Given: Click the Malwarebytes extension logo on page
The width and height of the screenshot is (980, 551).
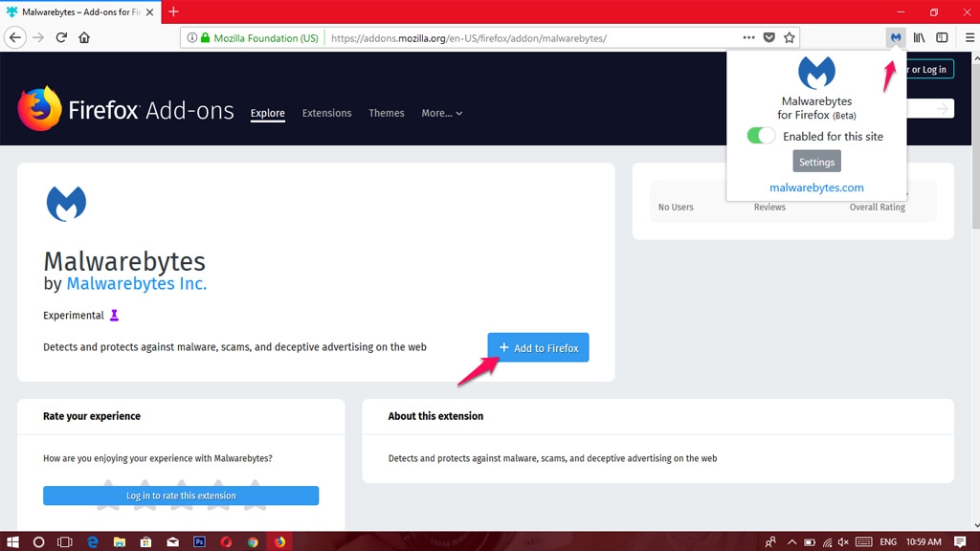Looking at the screenshot, I should point(66,204).
